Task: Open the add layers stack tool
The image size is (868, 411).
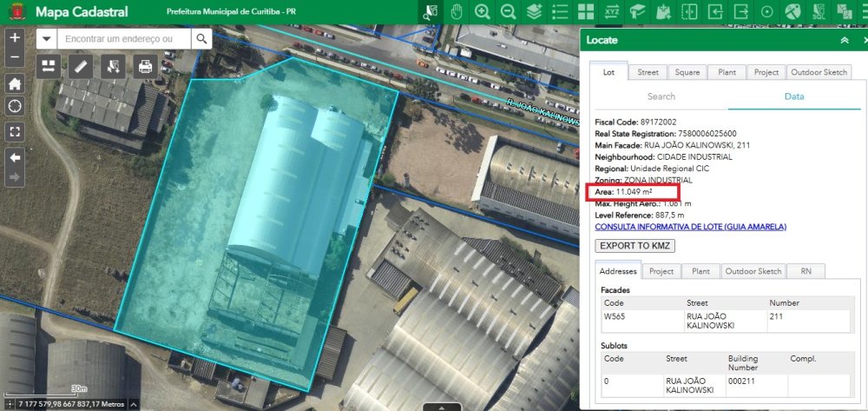Action: 534,12
